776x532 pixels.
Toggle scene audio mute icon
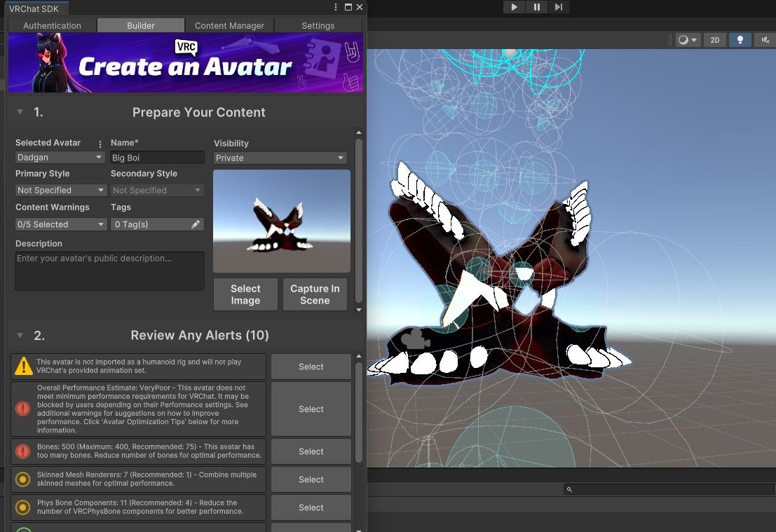[765, 40]
